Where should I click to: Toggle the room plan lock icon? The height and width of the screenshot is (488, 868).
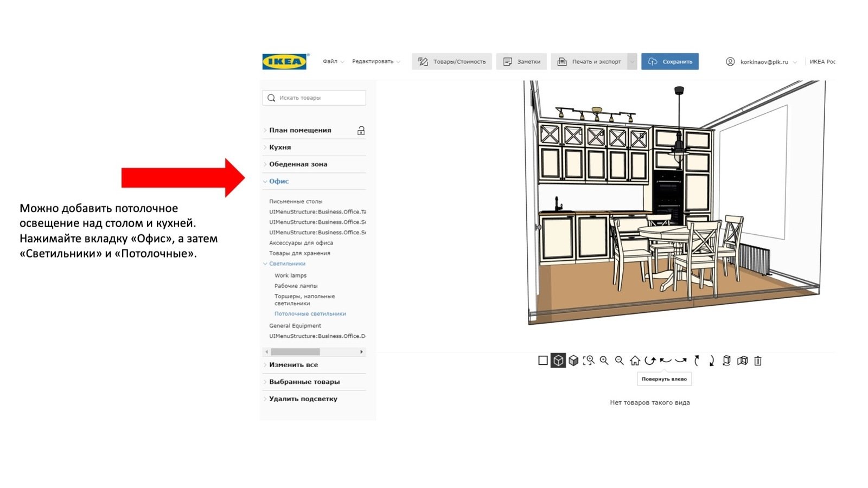click(x=361, y=131)
